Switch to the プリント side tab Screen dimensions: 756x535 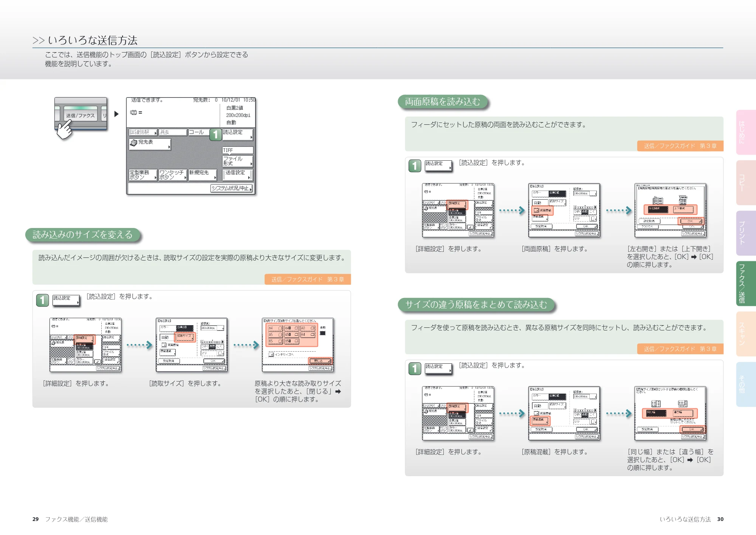click(746, 233)
